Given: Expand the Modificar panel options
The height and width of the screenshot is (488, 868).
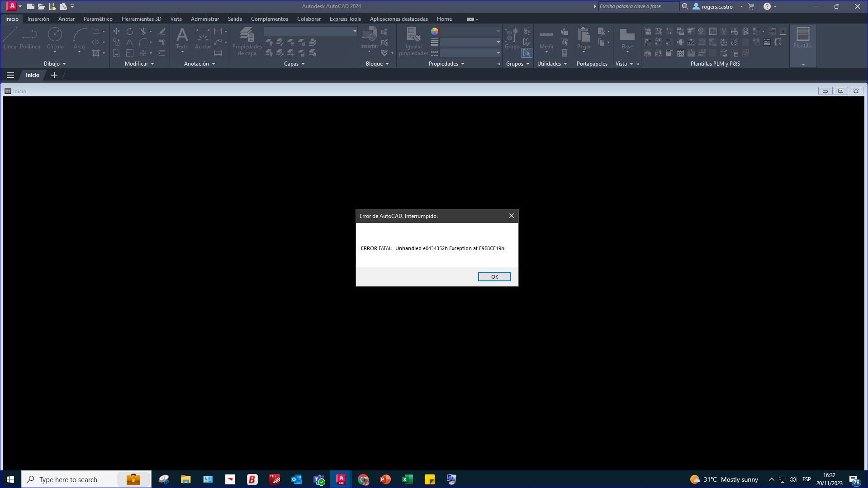Looking at the screenshot, I should click(139, 63).
